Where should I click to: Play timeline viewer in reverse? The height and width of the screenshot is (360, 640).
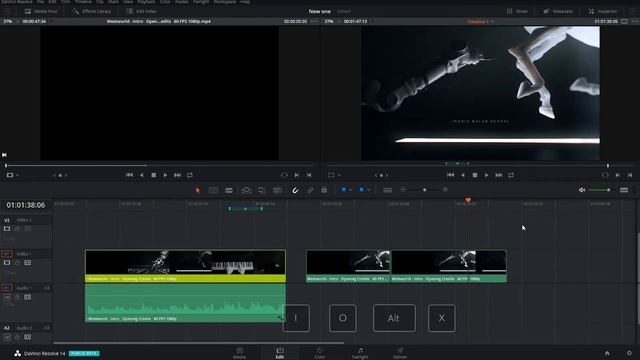point(463,175)
